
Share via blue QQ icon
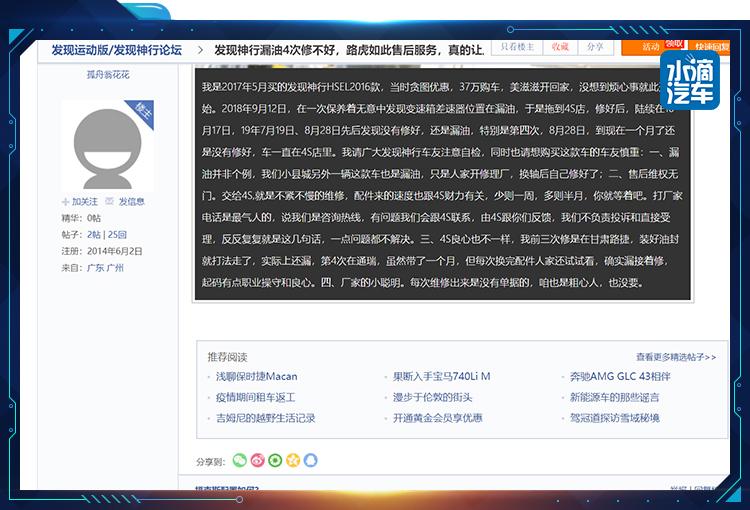[310, 460]
